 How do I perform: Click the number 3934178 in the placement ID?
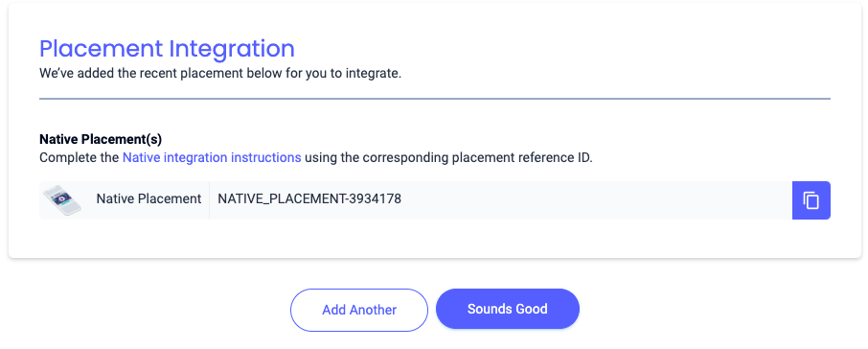[x=376, y=198]
